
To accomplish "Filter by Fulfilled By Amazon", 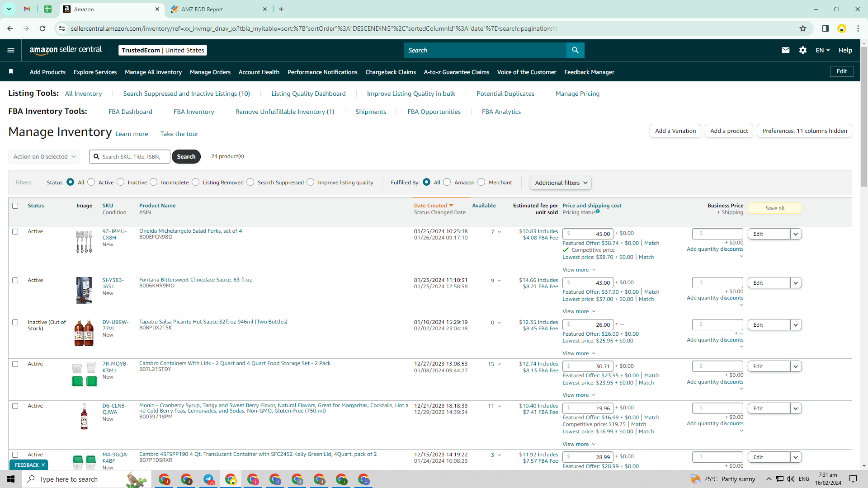I will tap(447, 182).
